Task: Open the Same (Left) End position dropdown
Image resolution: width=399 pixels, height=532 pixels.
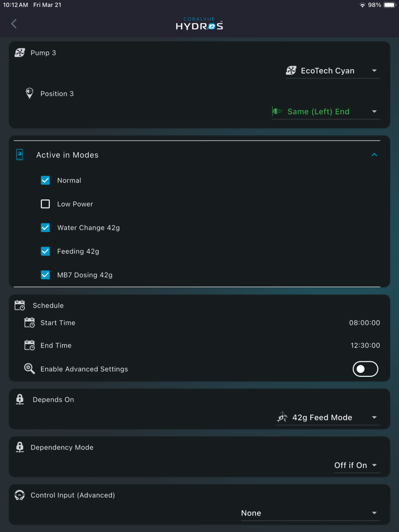Action: pos(326,112)
